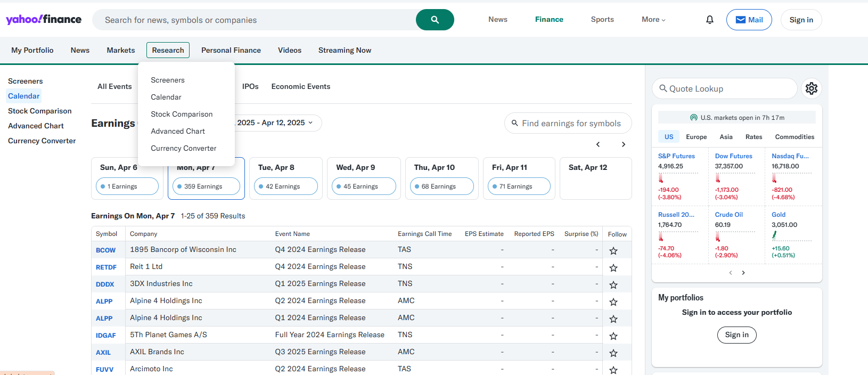Go to the Videos nav item
868x375 pixels.
point(290,50)
